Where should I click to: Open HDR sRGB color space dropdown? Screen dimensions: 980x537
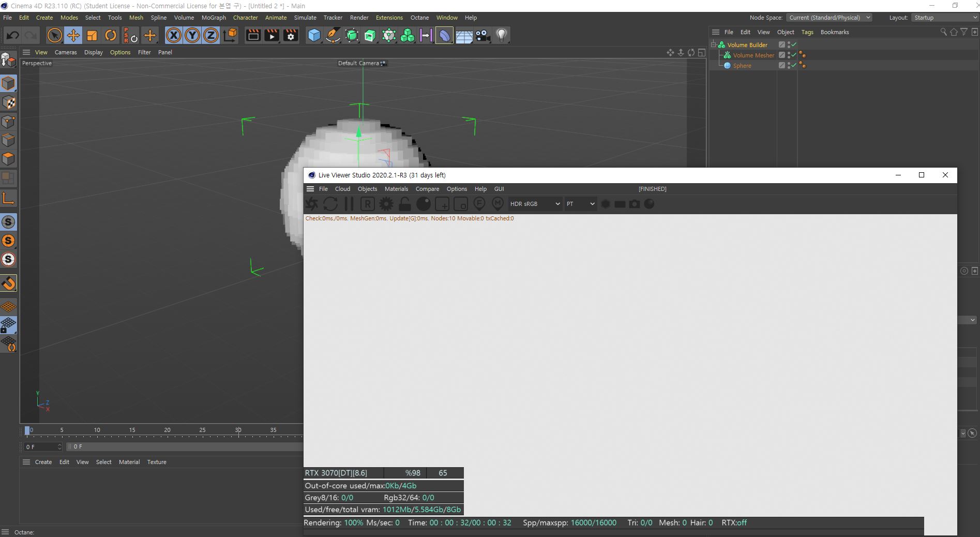click(535, 204)
